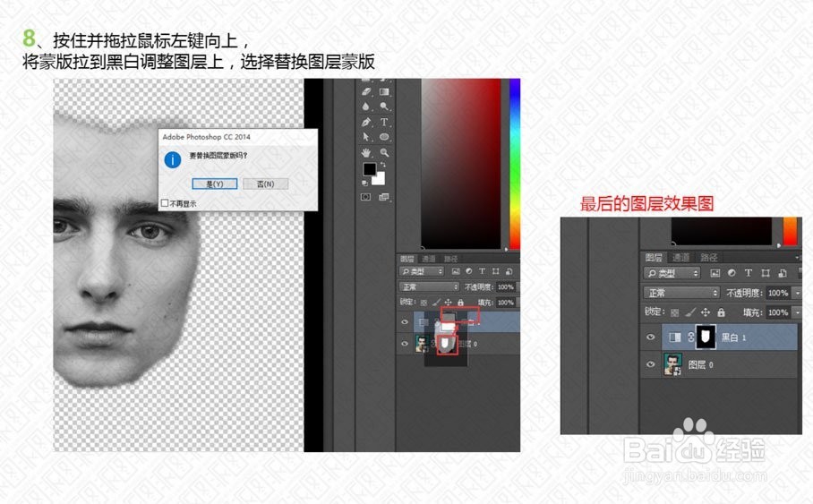Select the Eraser tool in the main toolbar

(x=366, y=92)
